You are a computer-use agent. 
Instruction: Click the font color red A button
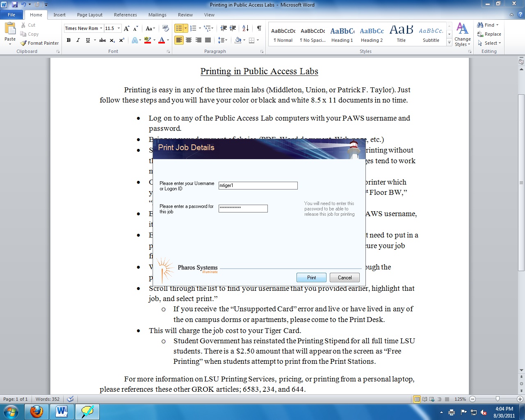pyautogui.click(x=162, y=40)
